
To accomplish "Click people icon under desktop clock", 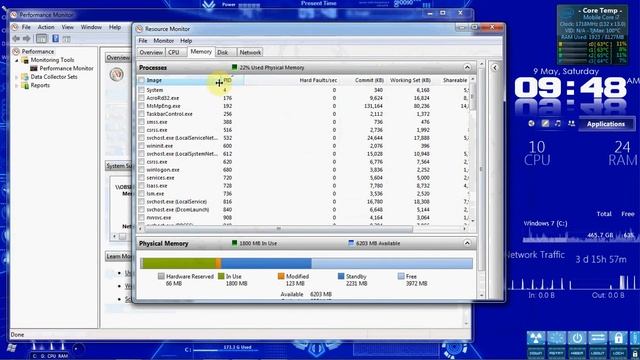I will (571, 123).
